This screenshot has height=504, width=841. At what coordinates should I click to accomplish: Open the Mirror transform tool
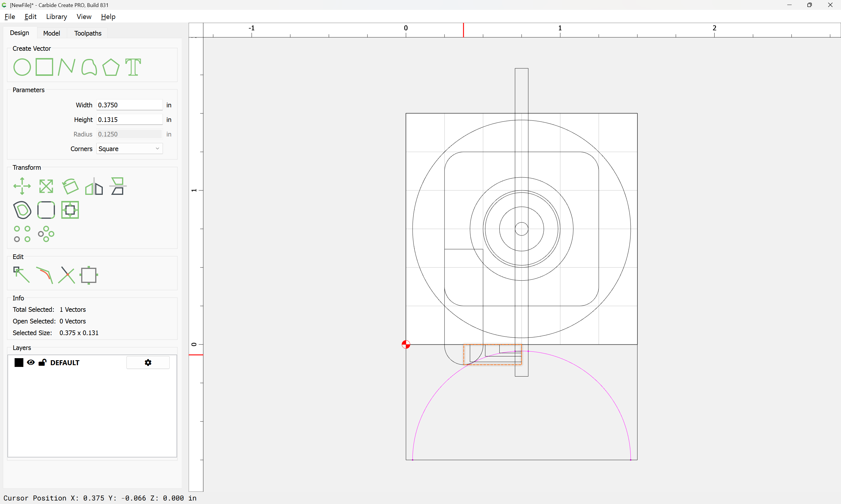point(94,186)
